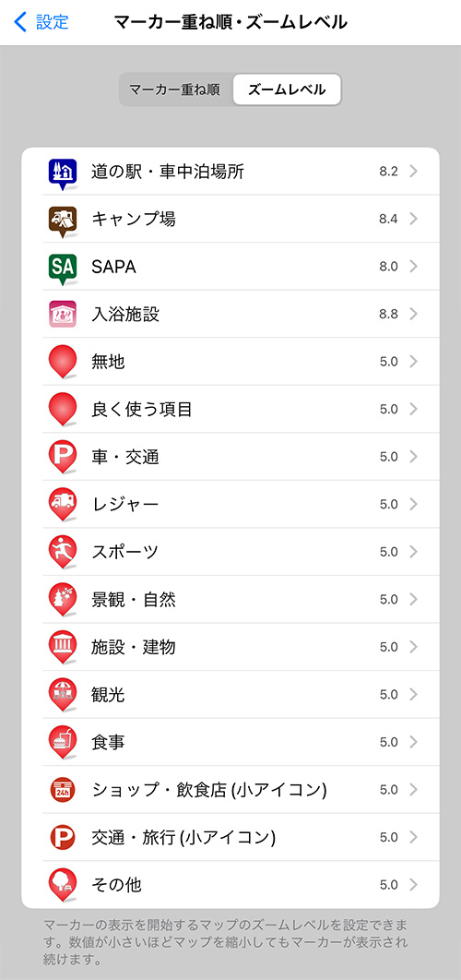Tap the pink 入浴施設 bath icon
This screenshot has height=980, width=461.
click(x=63, y=314)
